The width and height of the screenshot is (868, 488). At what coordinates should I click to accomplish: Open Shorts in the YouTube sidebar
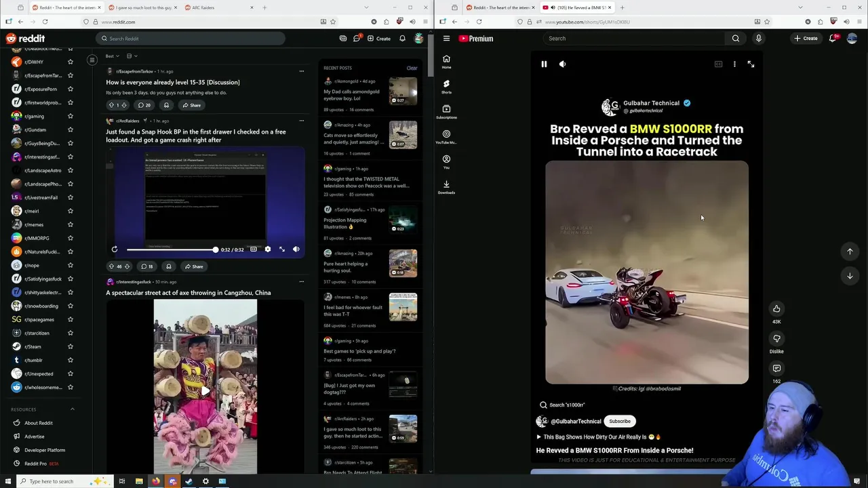pos(446,87)
